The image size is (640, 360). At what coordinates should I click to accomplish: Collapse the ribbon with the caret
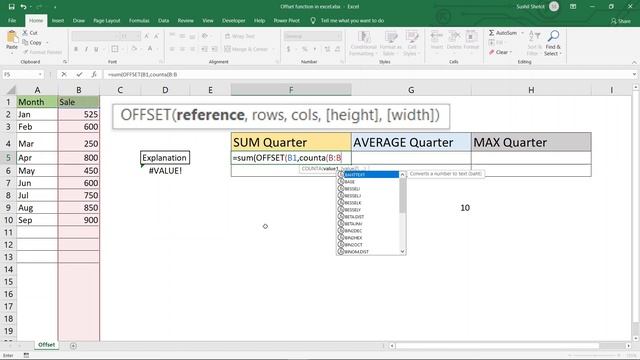tap(634, 62)
